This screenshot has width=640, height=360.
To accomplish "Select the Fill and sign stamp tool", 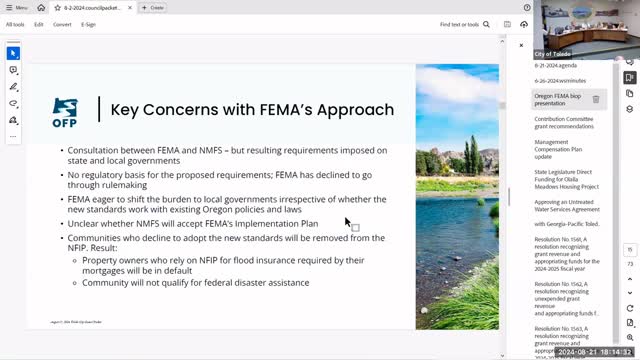I will [13, 120].
